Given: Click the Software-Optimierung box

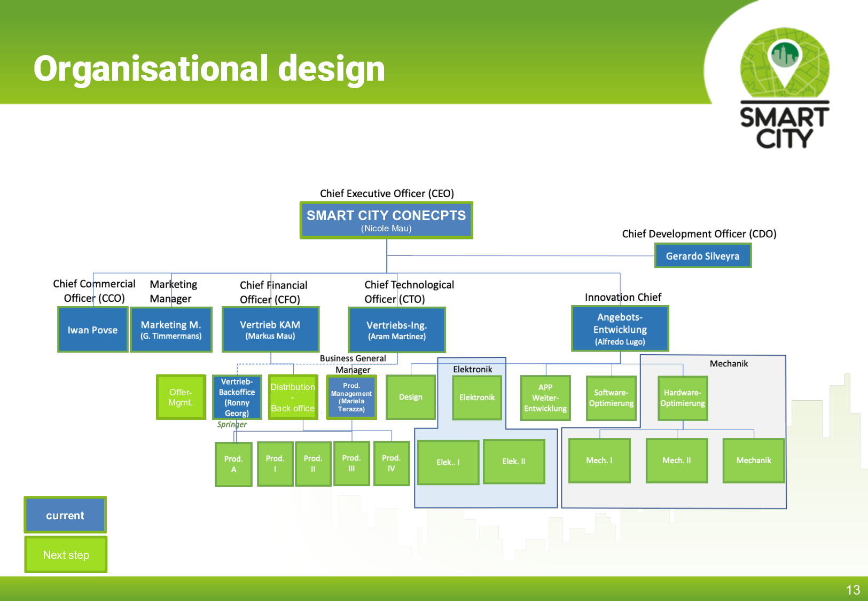Looking at the screenshot, I should coord(611,398).
